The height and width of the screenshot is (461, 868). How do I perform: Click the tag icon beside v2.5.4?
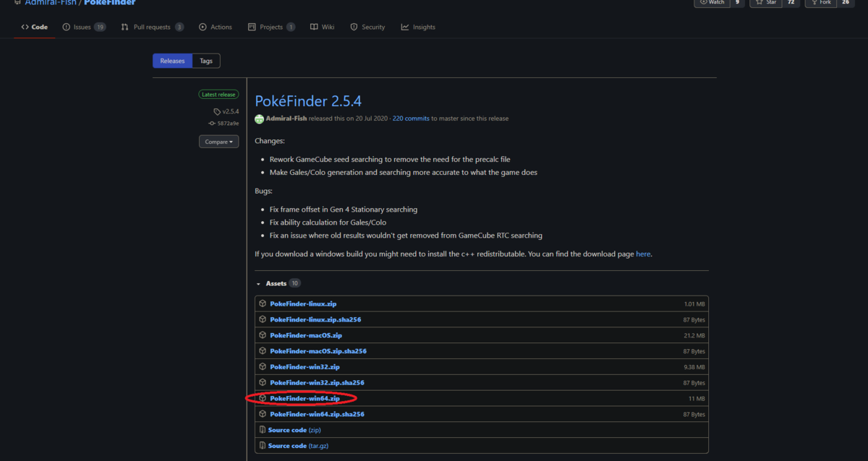coord(217,112)
